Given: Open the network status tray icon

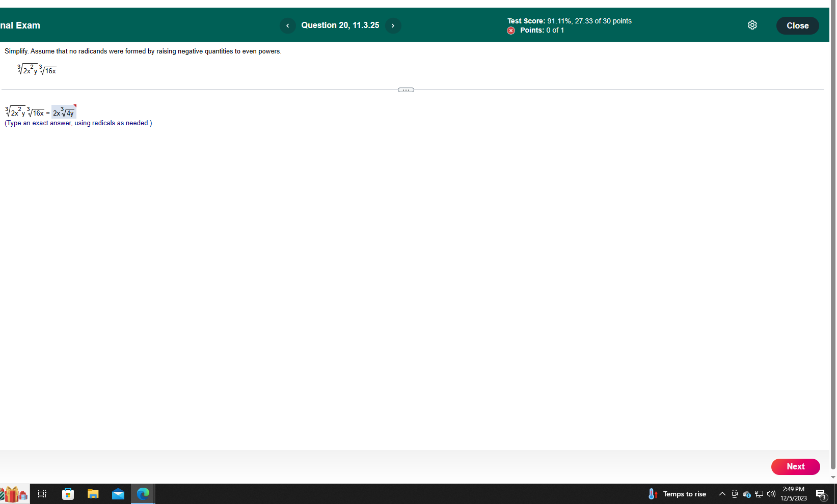Looking at the screenshot, I should pyautogui.click(x=759, y=493).
